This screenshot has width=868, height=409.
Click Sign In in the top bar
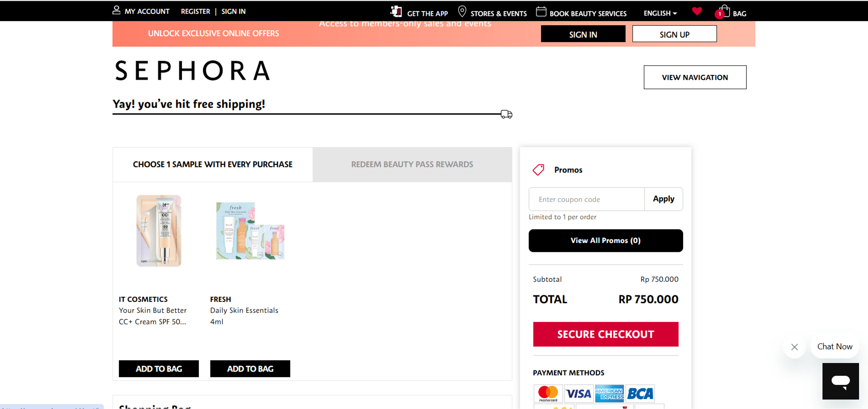233,12
